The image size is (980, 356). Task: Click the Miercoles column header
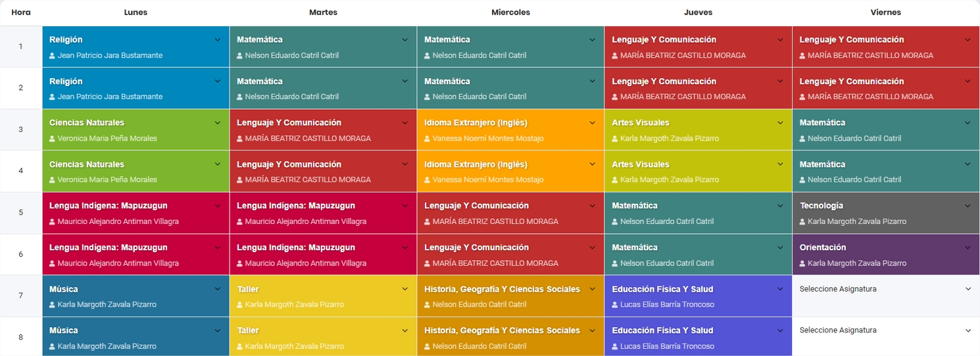tap(510, 12)
